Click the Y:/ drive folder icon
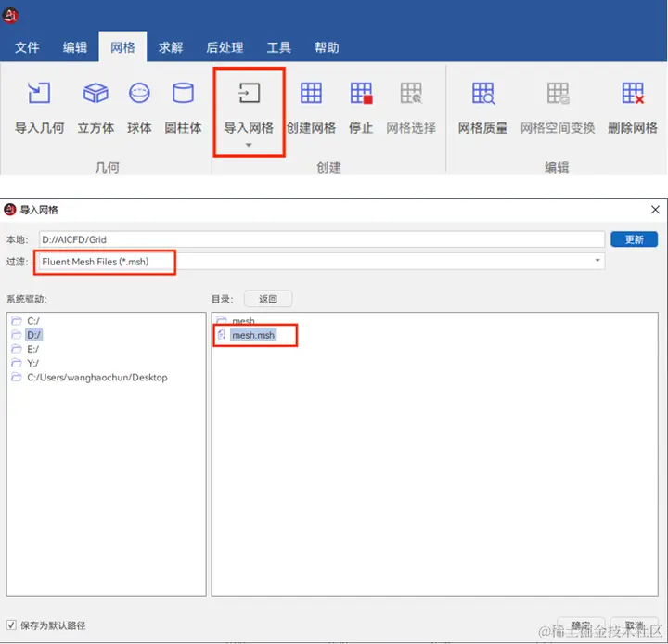The width and height of the screenshot is (668, 644). point(17,363)
